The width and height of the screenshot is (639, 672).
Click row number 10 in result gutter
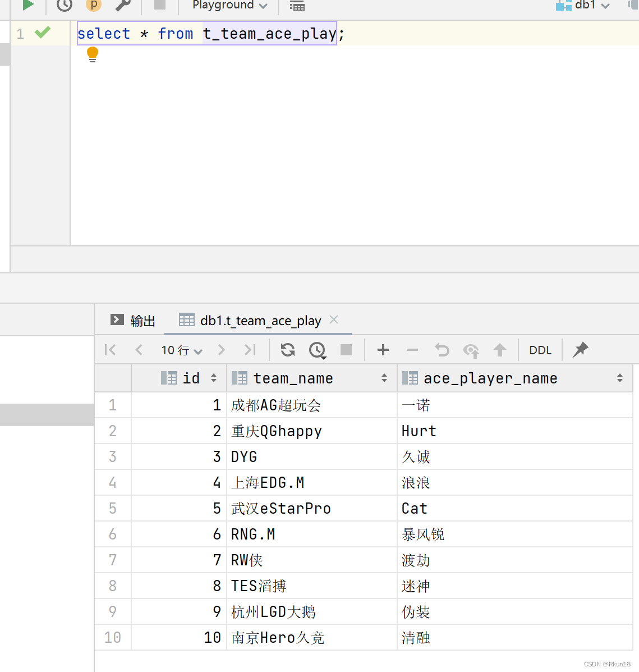113,637
